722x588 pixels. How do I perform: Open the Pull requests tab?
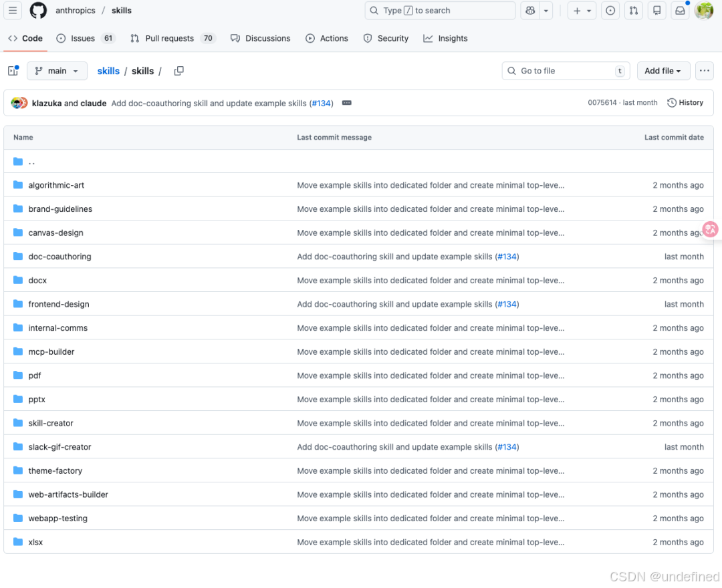click(x=172, y=38)
